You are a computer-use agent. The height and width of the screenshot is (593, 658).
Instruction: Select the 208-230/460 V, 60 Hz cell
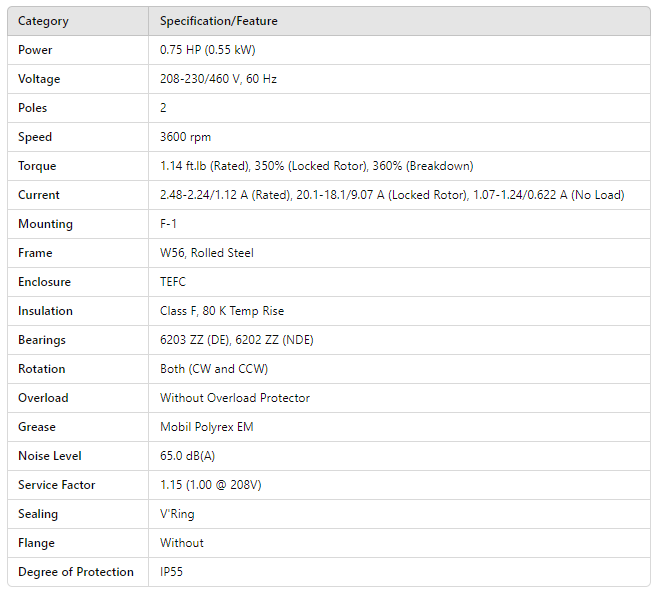(x=218, y=79)
